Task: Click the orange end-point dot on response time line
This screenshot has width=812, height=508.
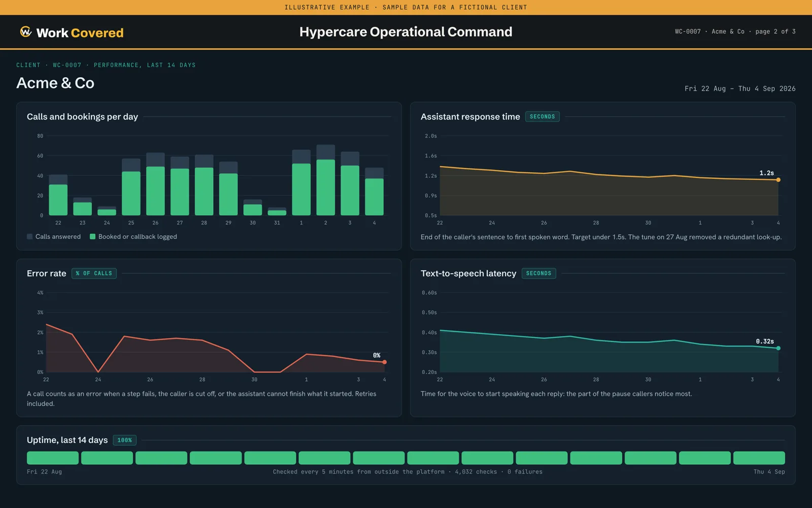Action: tap(778, 180)
